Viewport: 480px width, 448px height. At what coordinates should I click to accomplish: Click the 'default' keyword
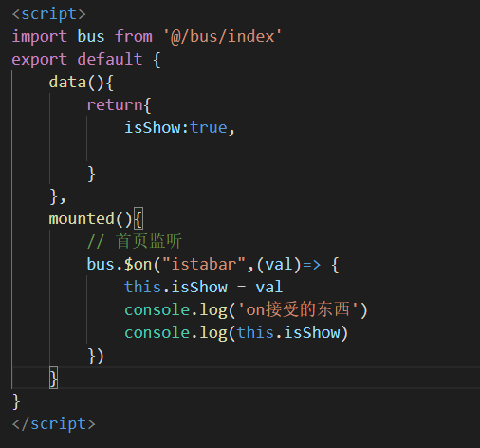110,60
